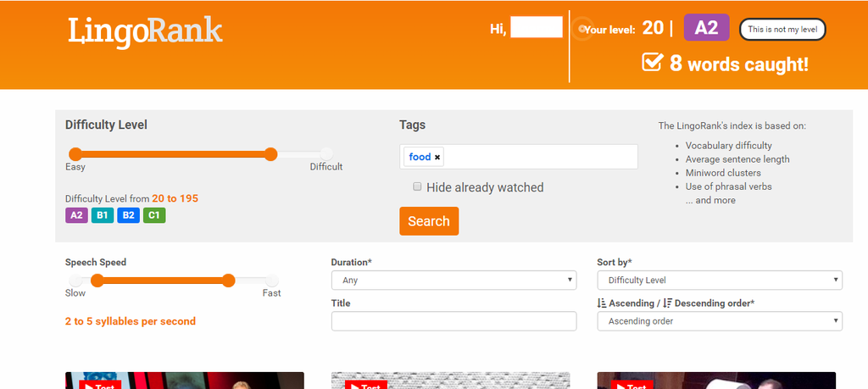Click the level number 20 in header
This screenshot has height=389, width=868.
653,28
